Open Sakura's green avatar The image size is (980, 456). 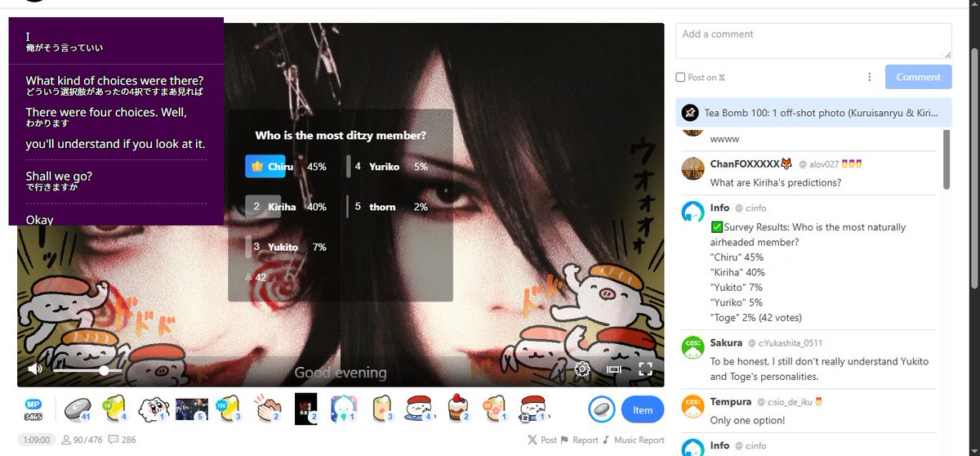pyautogui.click(x=693, y=347)
